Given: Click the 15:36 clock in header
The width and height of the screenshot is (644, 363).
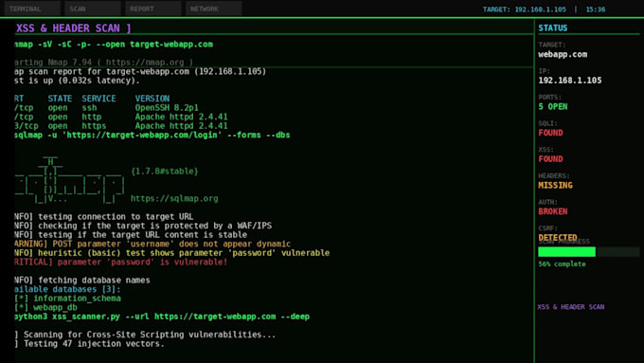Looking at the screenshot, I should [x=595, y=9].
